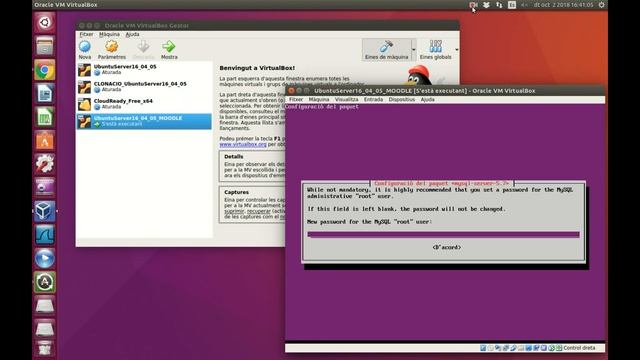Click the green Mostra arrow
The width and height of the screenshot is (640, 360).
[x=169, y=50]
